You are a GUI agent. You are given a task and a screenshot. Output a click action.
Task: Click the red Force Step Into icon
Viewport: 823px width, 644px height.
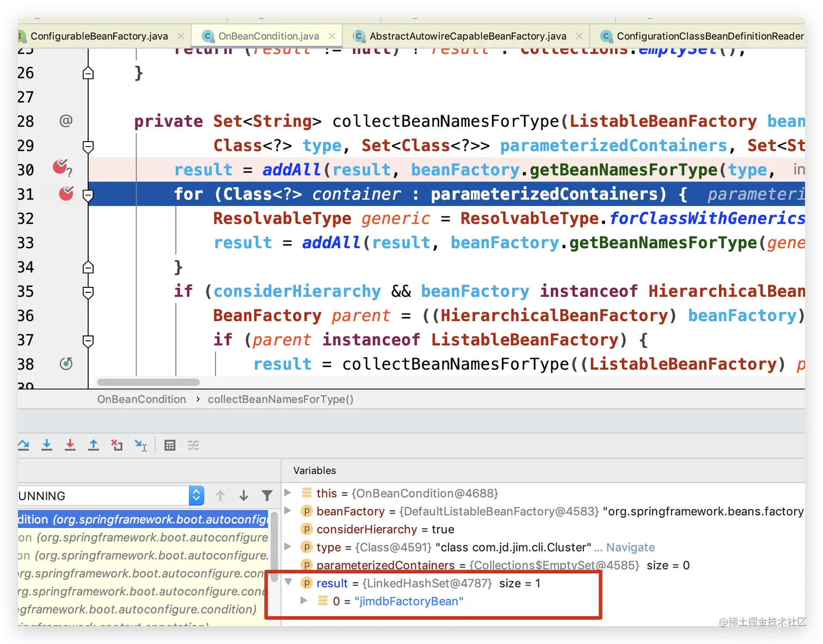70,445
